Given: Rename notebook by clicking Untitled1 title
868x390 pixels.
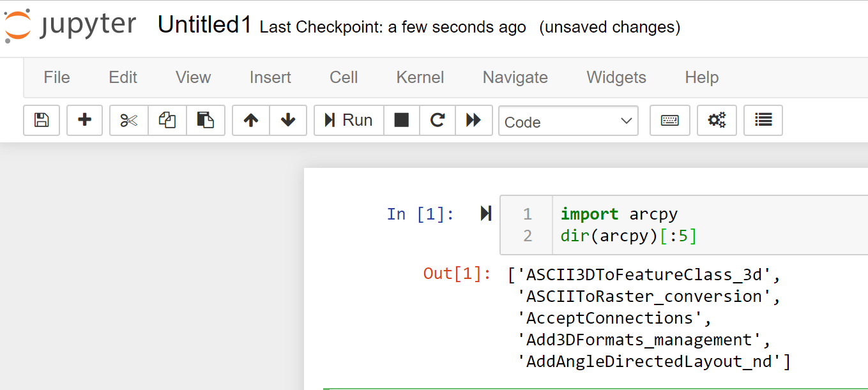Looking at the screenshot, I should click(204, 26).
